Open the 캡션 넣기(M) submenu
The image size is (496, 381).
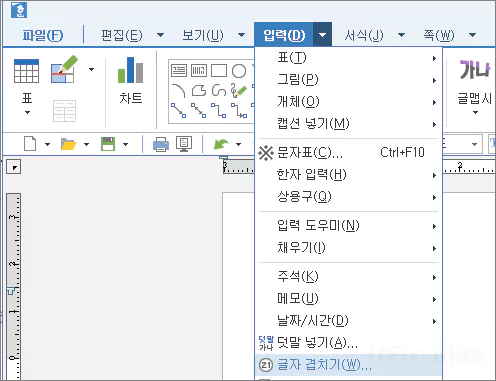[348, 124]
